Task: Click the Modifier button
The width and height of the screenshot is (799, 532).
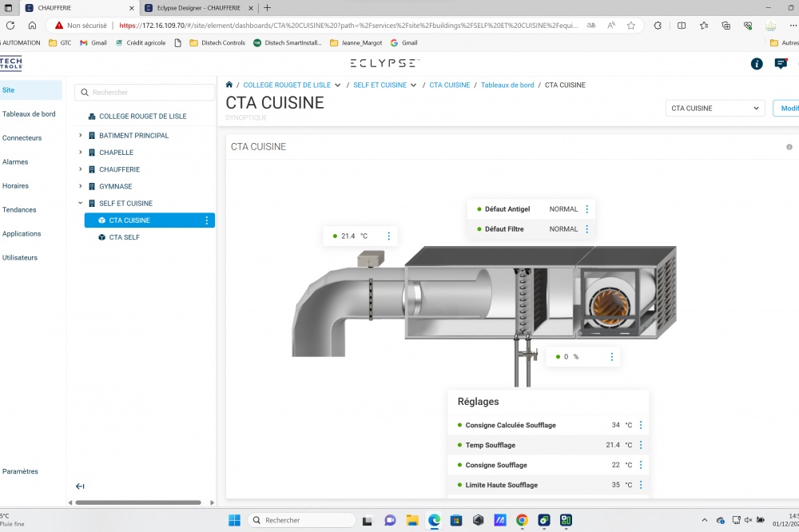Action: 786,108
